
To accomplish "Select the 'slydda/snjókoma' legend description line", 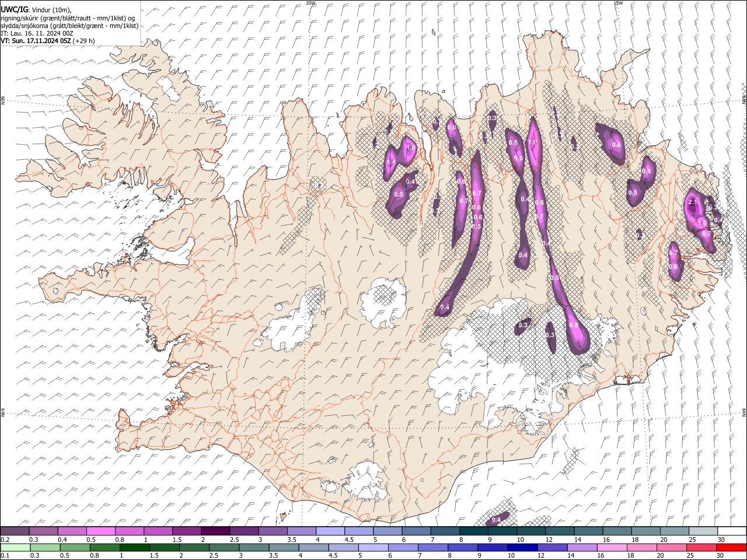I will (x=69, y=26).
